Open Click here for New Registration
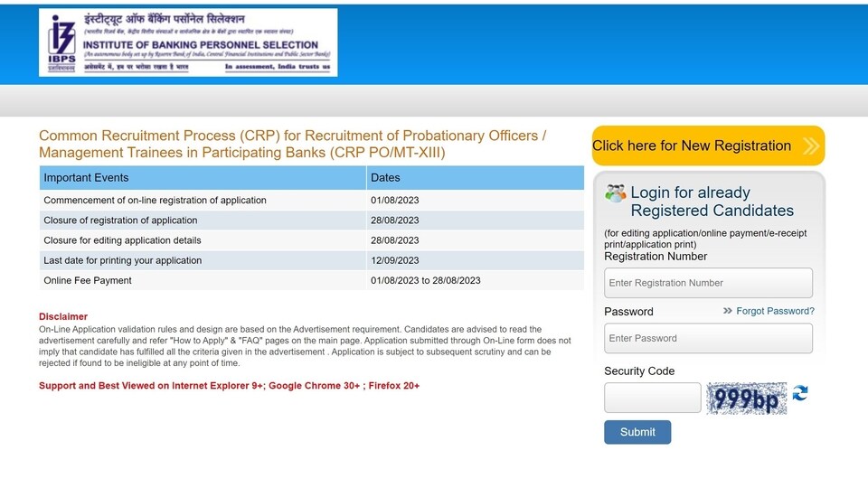 [x=709, y=145]
